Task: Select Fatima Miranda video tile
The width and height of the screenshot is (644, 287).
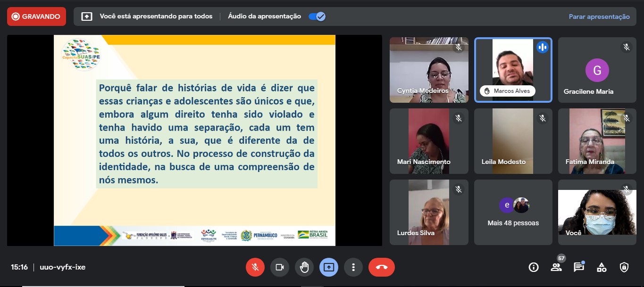Action: (x=597, y=141)
